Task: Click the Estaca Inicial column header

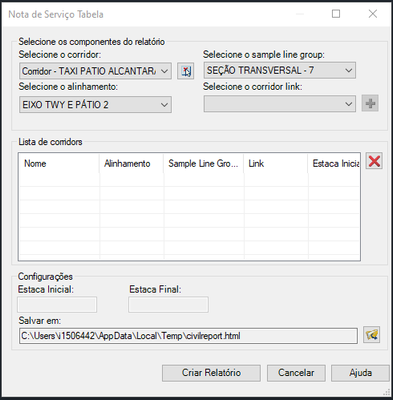Action: (x=334, y=163)
